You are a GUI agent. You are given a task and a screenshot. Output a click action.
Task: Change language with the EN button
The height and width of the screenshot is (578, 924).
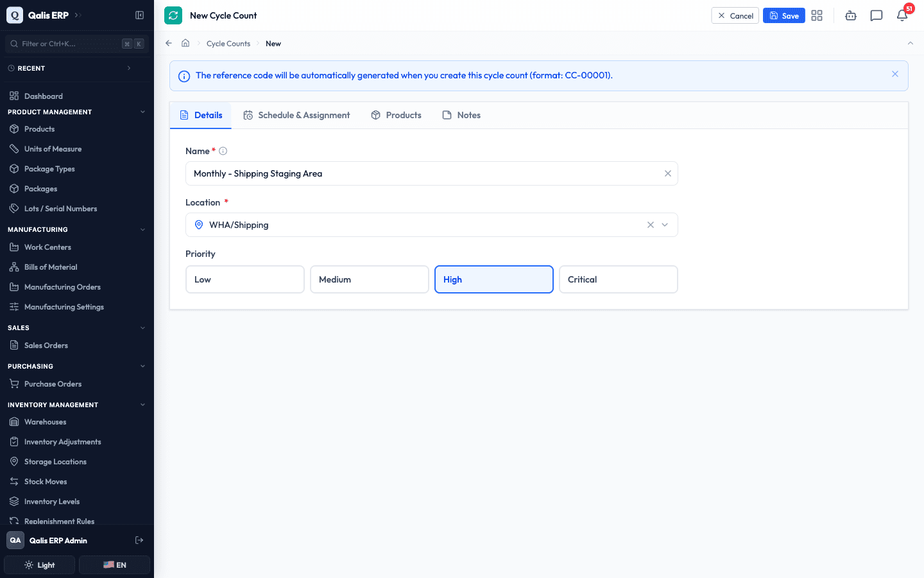[115, 565]
